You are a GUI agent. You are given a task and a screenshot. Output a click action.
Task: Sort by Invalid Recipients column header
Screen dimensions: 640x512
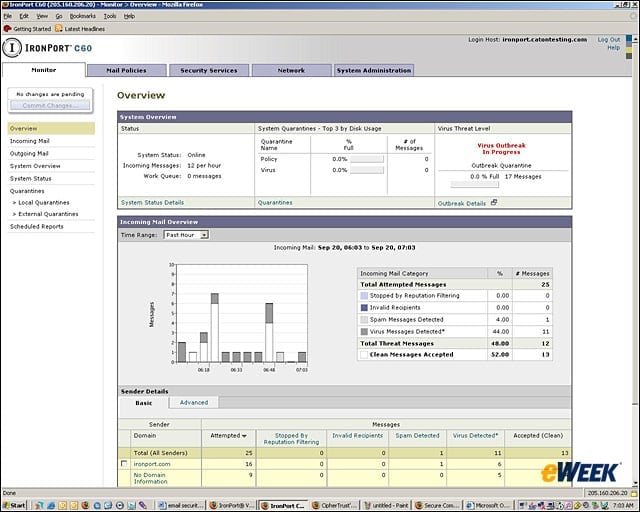[358, 436]
